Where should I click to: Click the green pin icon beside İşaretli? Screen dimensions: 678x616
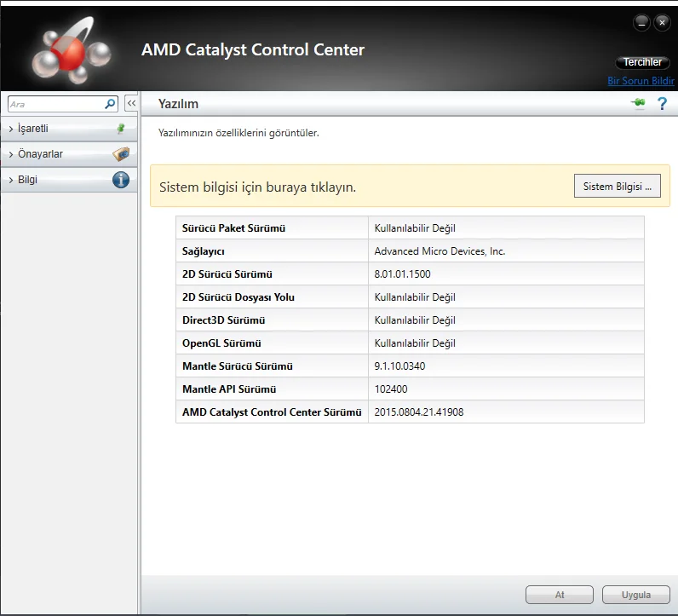121,129
